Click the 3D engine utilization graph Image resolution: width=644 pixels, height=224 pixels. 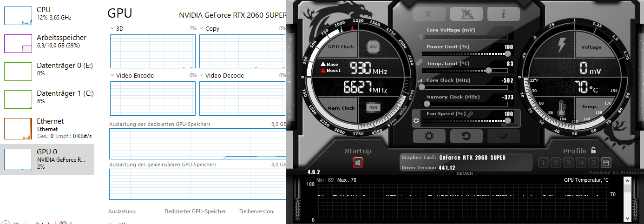point(153,51)
